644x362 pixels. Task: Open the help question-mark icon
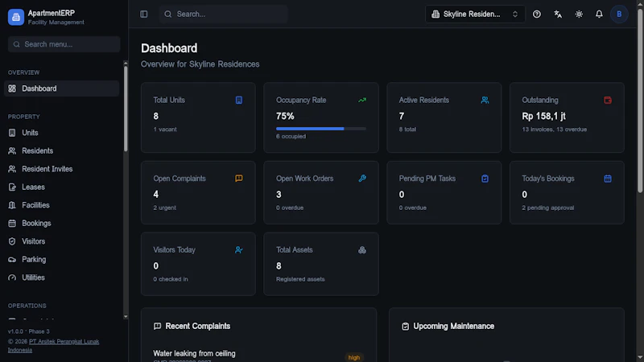(x=537, y=14)
